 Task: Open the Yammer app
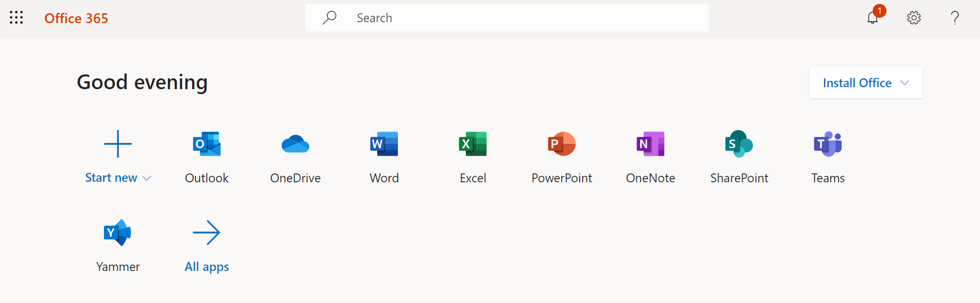click(x=118, y=233)
